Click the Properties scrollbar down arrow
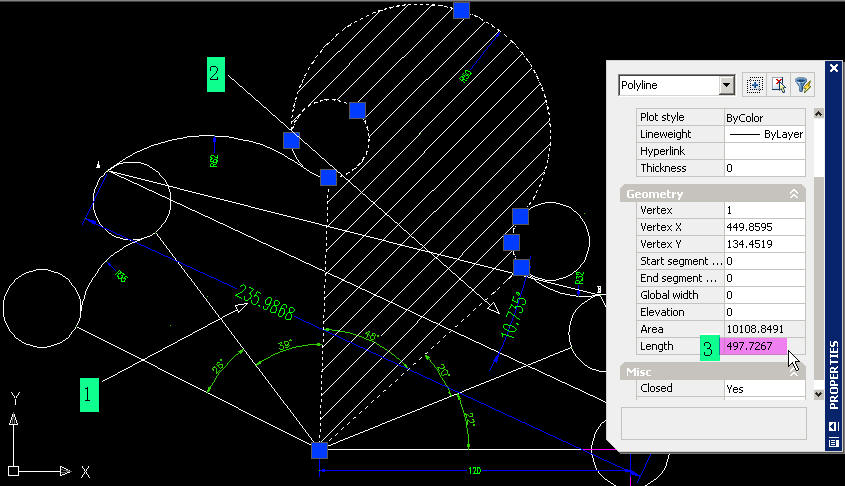This screenshot has height=486, width=845. (818, 394)
